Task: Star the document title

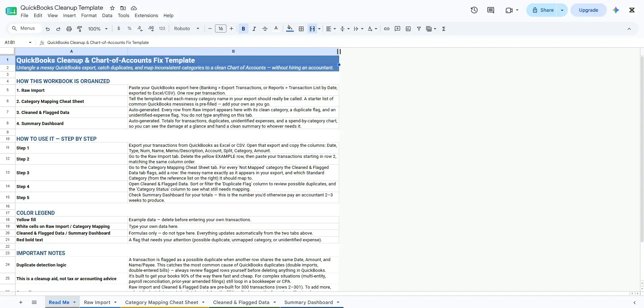Action: [112, 8]
